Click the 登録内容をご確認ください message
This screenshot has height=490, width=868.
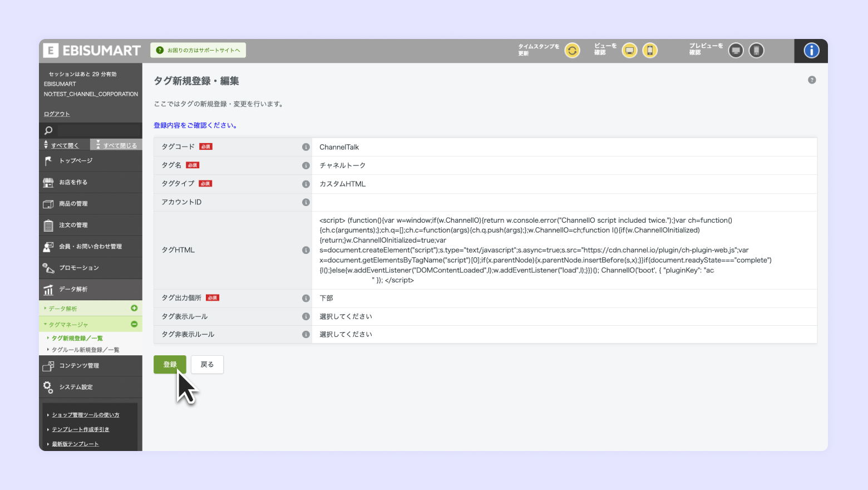196,125
